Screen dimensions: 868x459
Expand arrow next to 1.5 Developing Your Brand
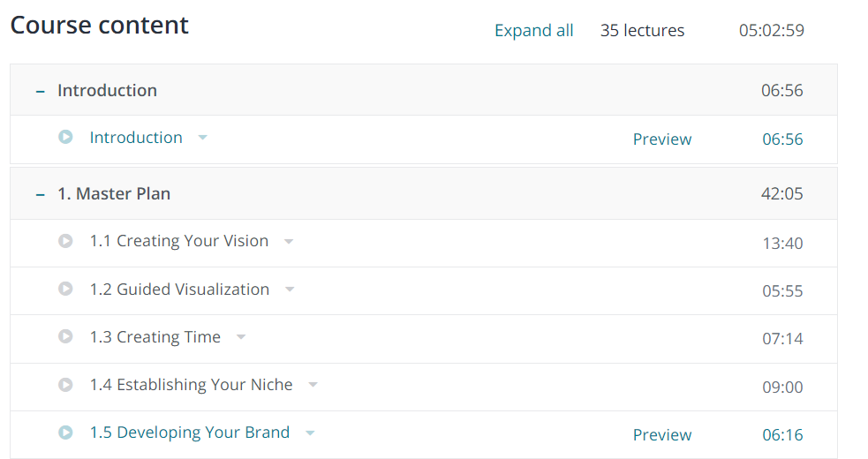pos(310,433)
